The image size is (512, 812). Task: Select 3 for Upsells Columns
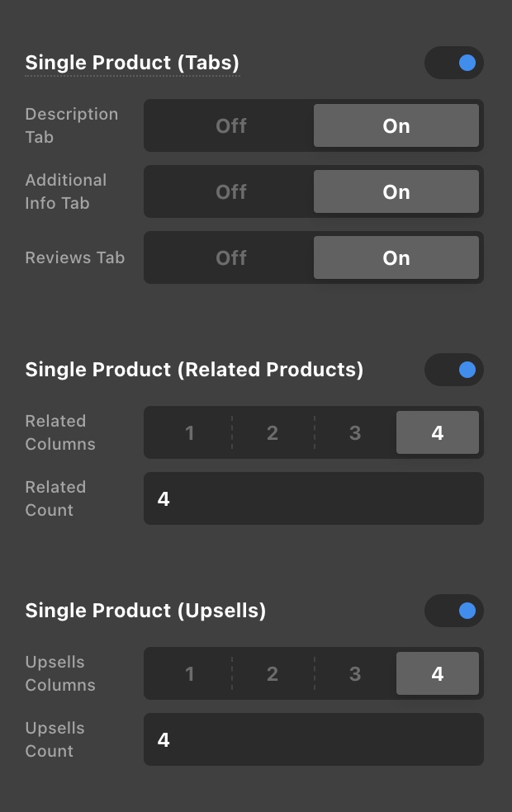click(x=355, y=674)
